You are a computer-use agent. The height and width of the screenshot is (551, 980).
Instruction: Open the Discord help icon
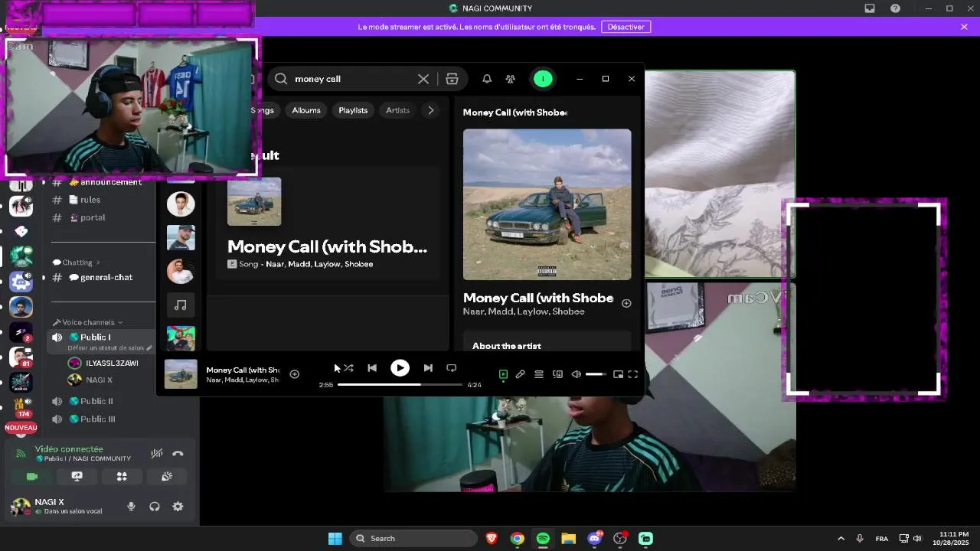pos(895,8)
